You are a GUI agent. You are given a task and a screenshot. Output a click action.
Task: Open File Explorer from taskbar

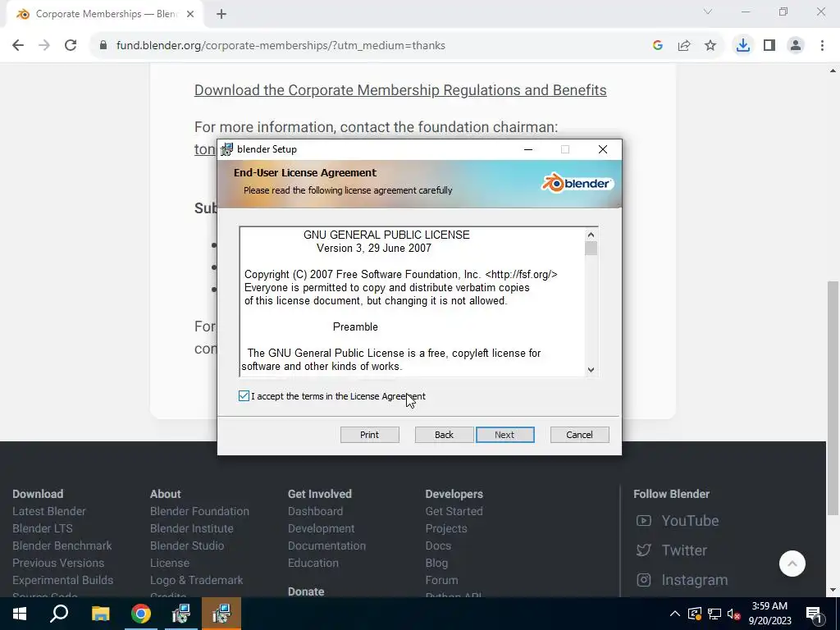tap(100, 614)
